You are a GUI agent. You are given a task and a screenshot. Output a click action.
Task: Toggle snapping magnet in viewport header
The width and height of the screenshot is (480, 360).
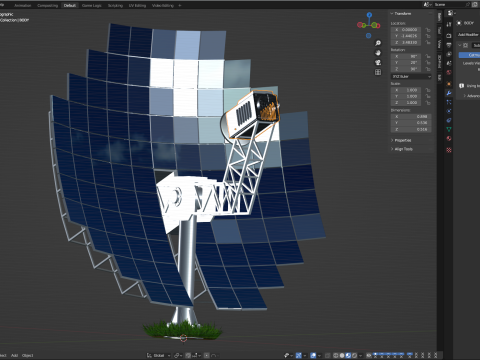(x=188, y=356)
